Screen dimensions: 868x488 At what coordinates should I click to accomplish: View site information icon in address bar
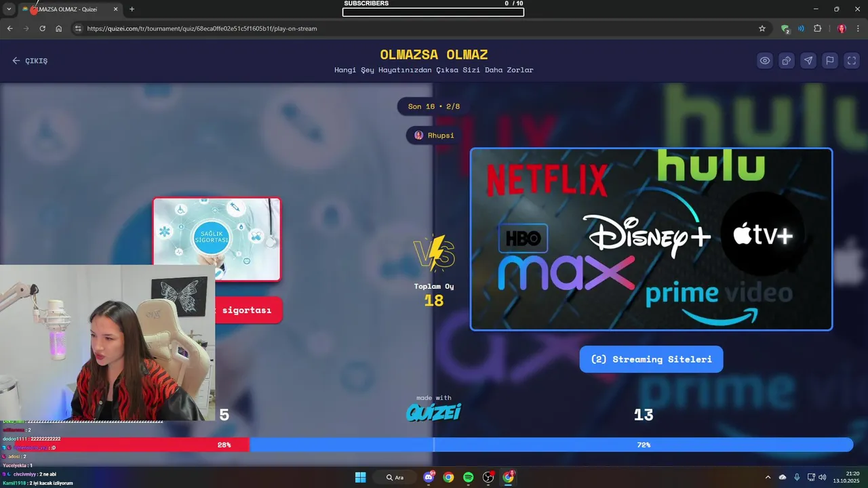coord(78,28)
